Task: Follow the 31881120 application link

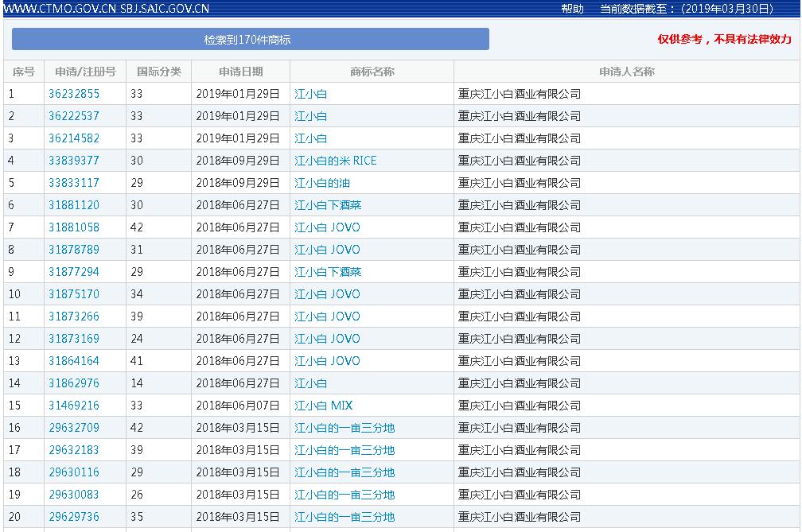Action: click(74, 205)
